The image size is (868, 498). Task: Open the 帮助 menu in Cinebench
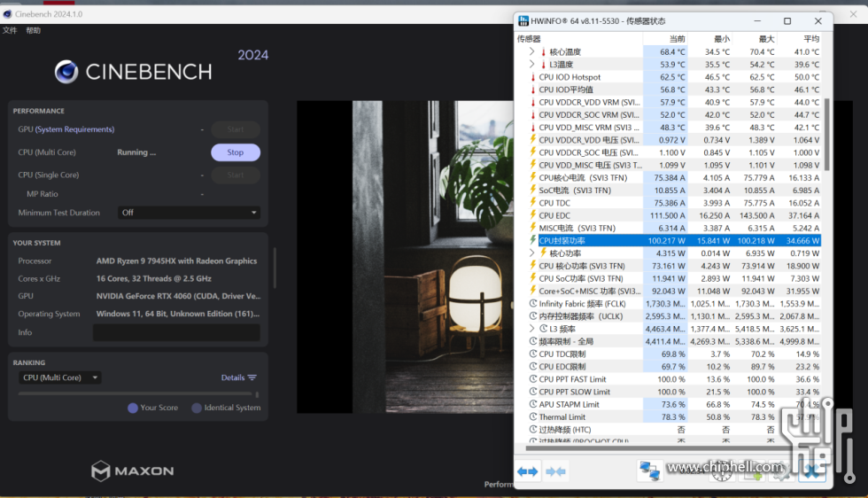pos(34,30)
